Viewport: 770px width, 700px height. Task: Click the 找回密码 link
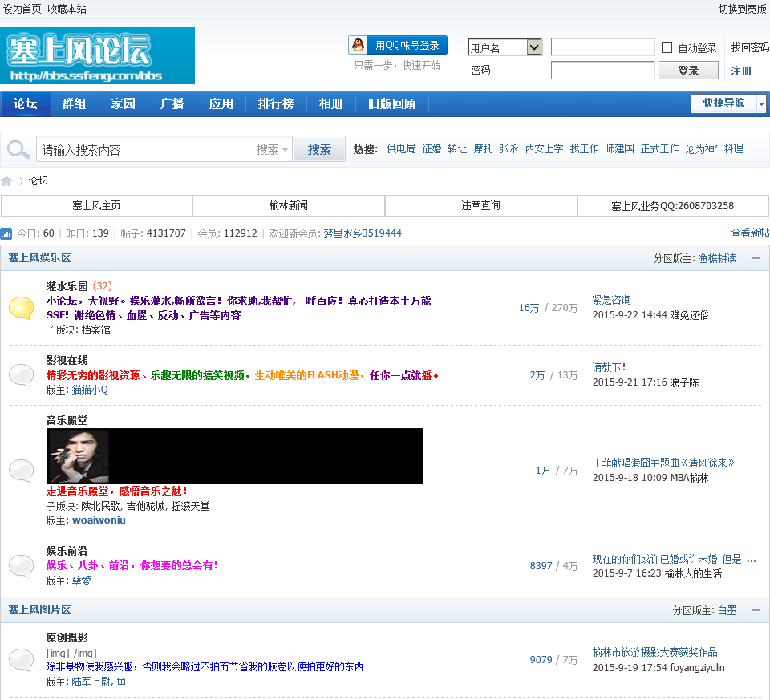(x=750, y=47)
